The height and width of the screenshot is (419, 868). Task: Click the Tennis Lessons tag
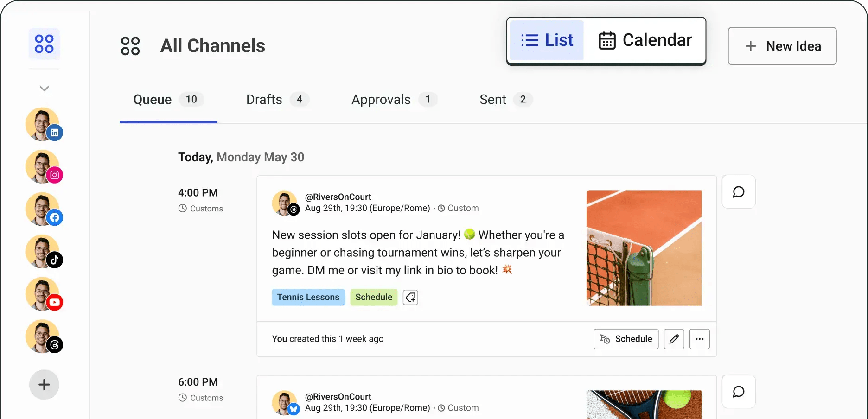[x=308, y=297]
